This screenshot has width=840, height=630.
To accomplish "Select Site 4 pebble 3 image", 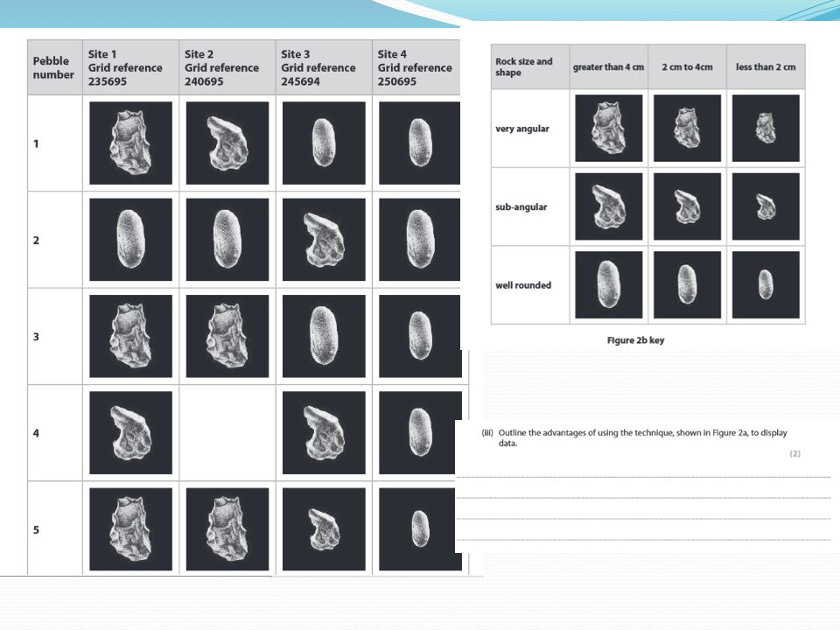I will point(420,336).
